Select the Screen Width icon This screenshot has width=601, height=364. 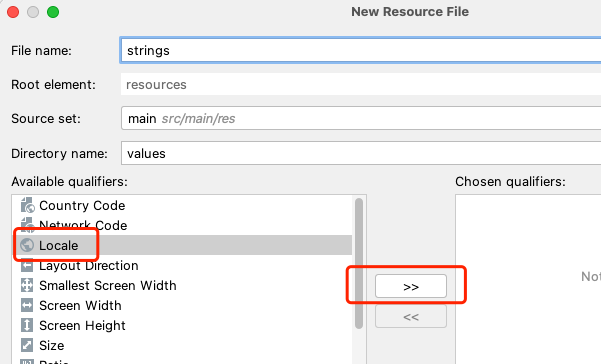point(27,305)
